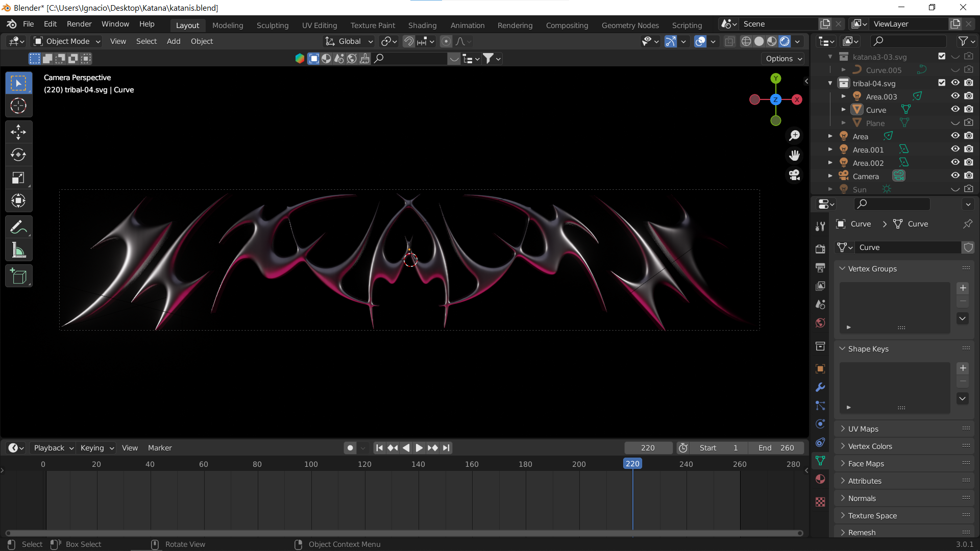Click the Add Cube tool

click(x=18, y=277)
